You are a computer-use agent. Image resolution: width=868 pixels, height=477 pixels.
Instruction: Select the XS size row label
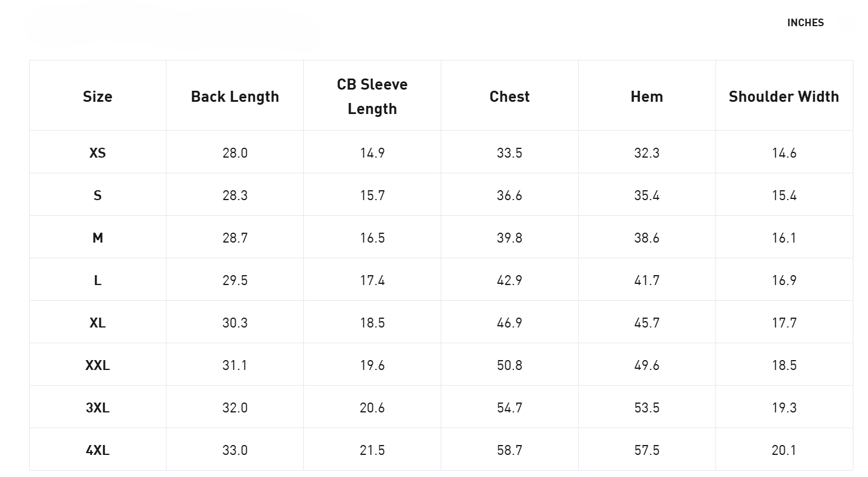pyautogui.click(x=98, y=153)
